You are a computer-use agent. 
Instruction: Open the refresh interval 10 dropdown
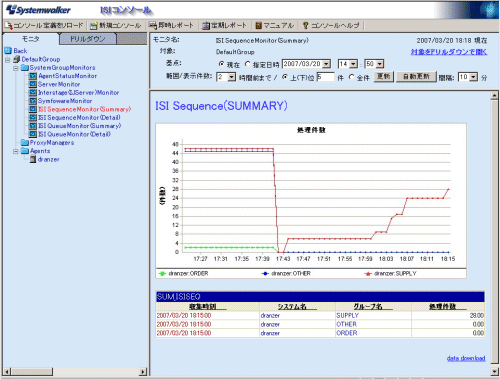click(474, 77)
